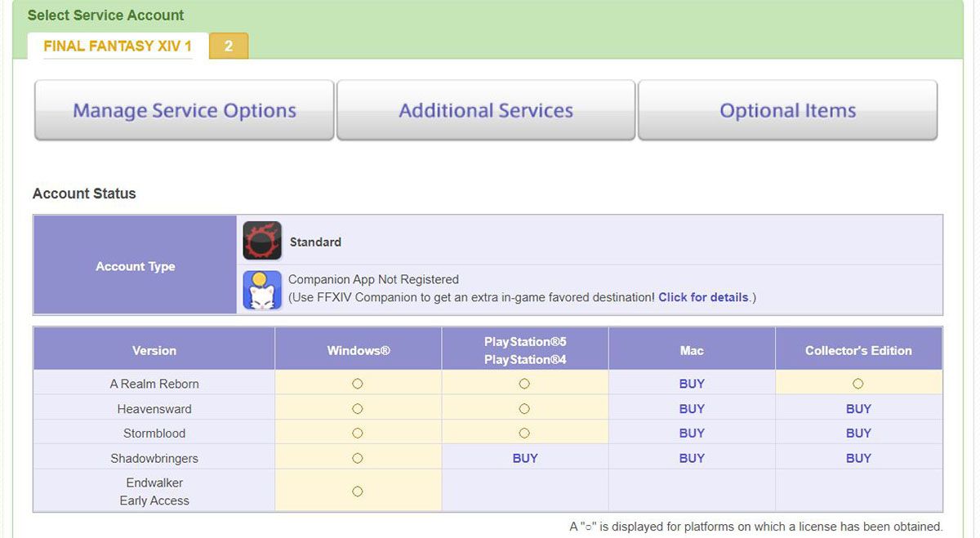Buy Stormblood for Mac
Viewport: 980px width, 538px height.
click(691, 433)
